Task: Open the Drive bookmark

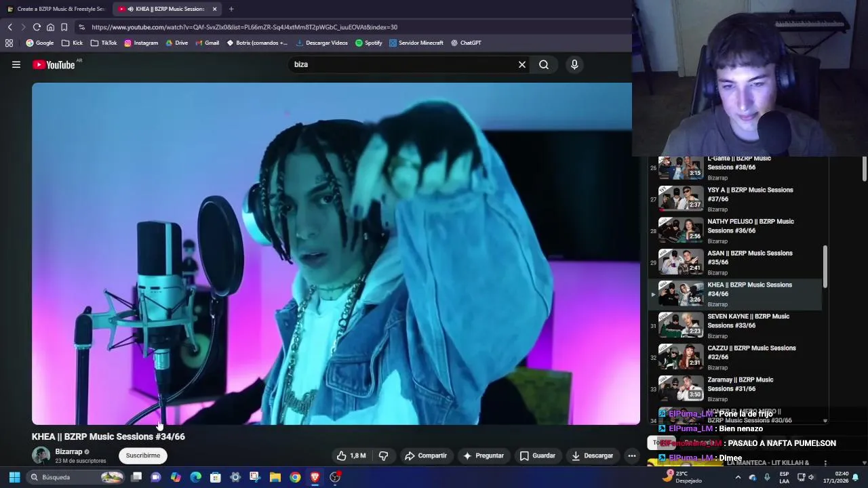Action: [176, 43]
